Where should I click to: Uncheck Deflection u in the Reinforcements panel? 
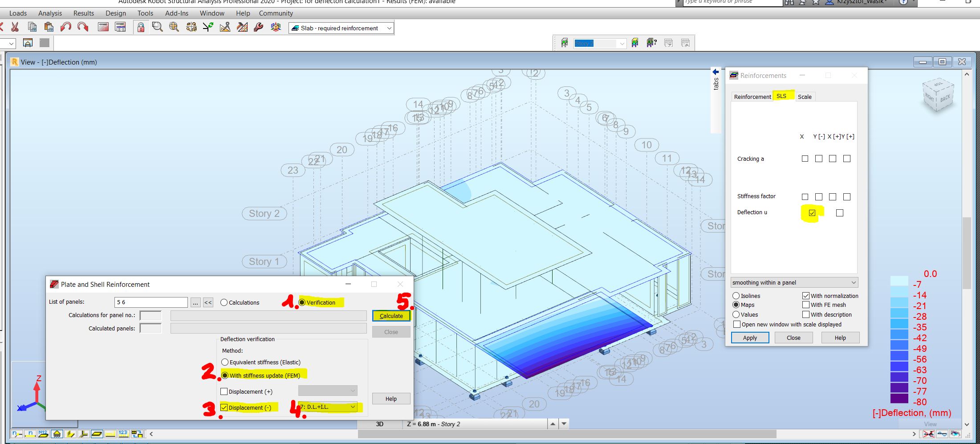click(812, 212)
